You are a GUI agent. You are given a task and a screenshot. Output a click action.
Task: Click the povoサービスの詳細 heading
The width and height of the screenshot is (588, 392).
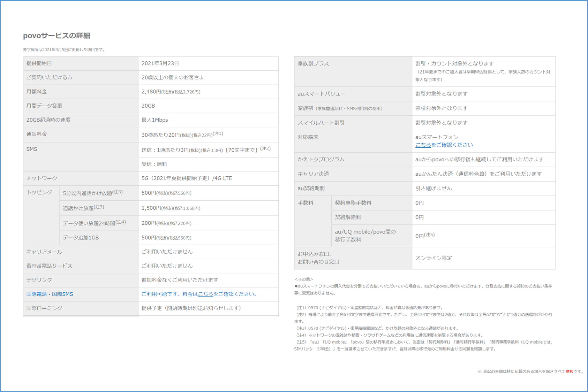(x=56, y=36)
